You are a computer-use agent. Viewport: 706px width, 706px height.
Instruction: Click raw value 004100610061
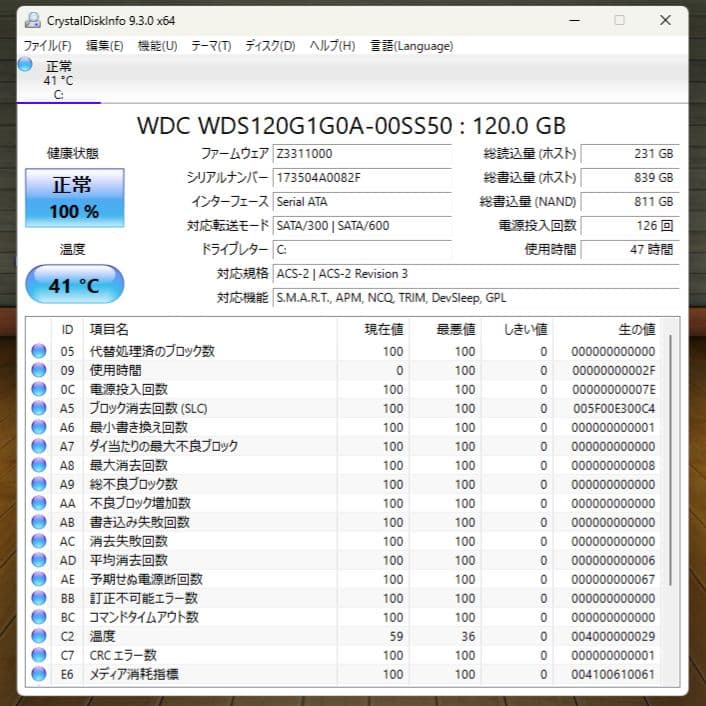pyautogui.click(x=614, y=674)
